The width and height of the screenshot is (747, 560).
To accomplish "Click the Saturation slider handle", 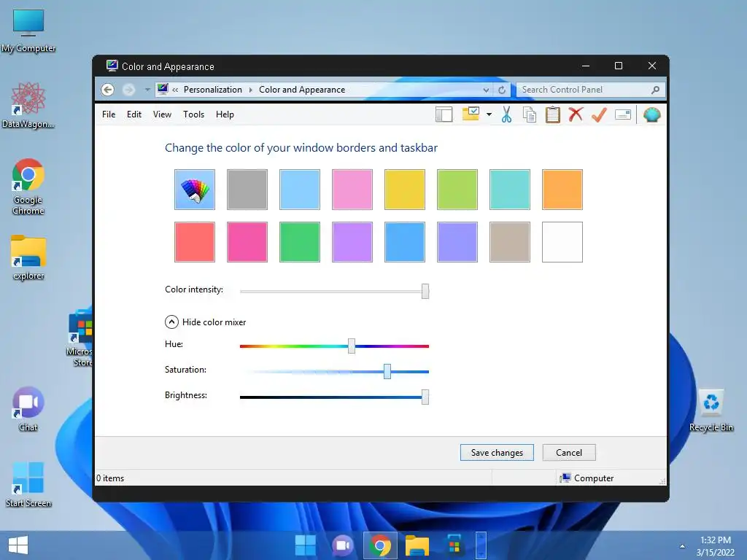I will [x=387, y=371].
